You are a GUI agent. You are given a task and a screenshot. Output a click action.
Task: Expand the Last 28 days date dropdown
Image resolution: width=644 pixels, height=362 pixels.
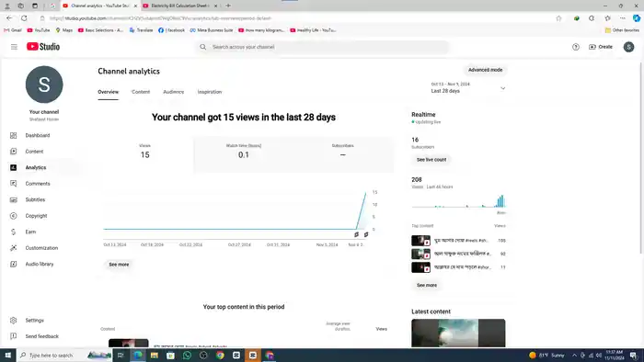pyautogui.click(x=467, y=87)
